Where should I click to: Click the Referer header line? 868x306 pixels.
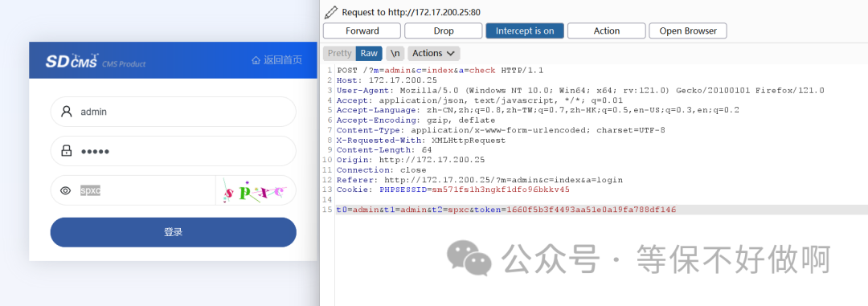(479, 180)
